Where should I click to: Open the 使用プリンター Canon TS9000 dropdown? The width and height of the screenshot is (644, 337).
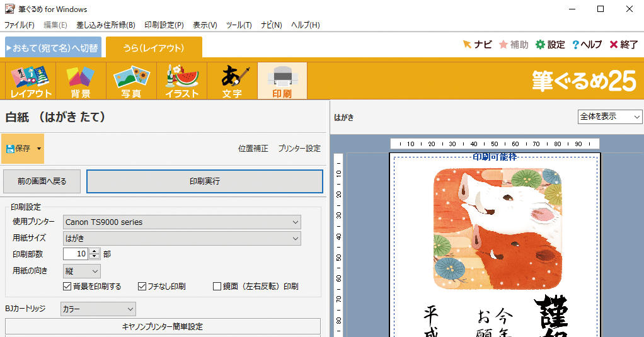coord(182,222)
